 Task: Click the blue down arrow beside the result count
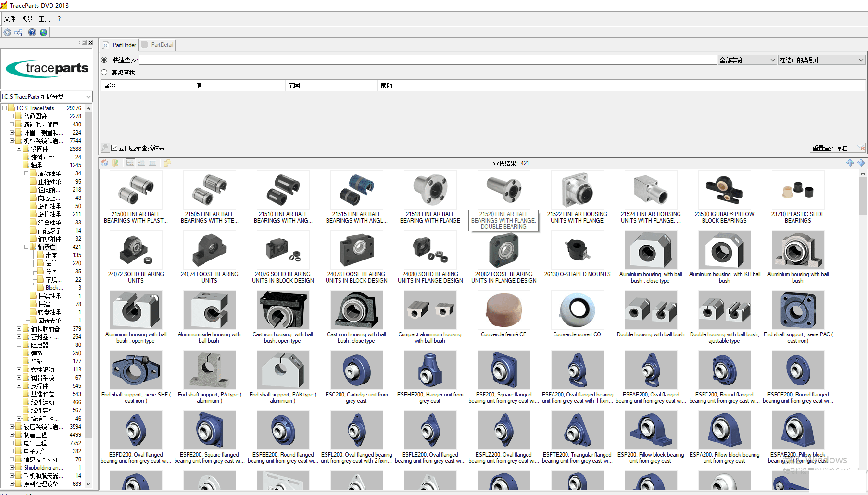pos(861,163)
